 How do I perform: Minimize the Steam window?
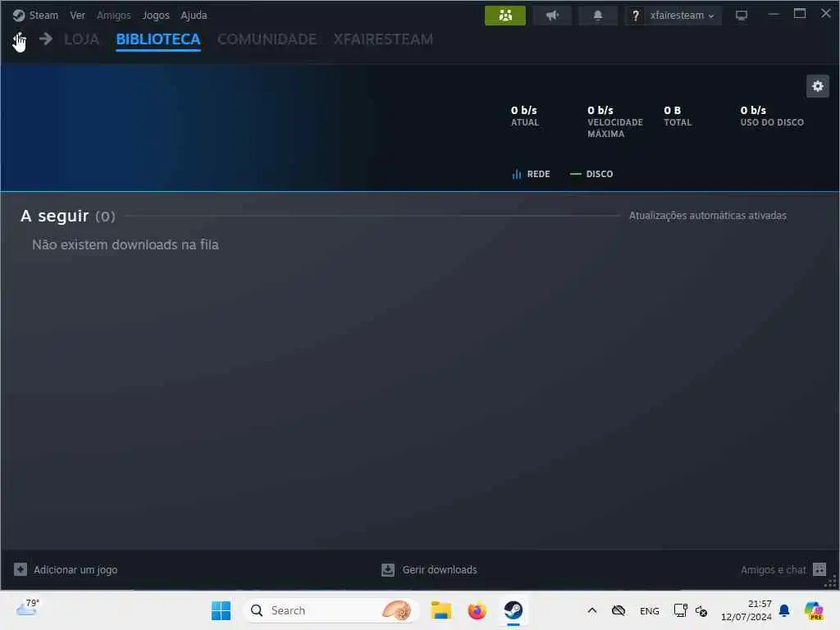pyautogui.click(x=773, y=15)
